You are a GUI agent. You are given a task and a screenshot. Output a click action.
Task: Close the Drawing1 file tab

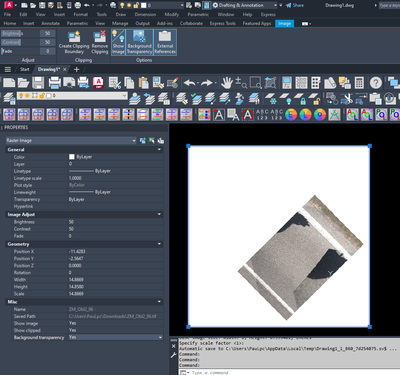(x=65, y=69)
